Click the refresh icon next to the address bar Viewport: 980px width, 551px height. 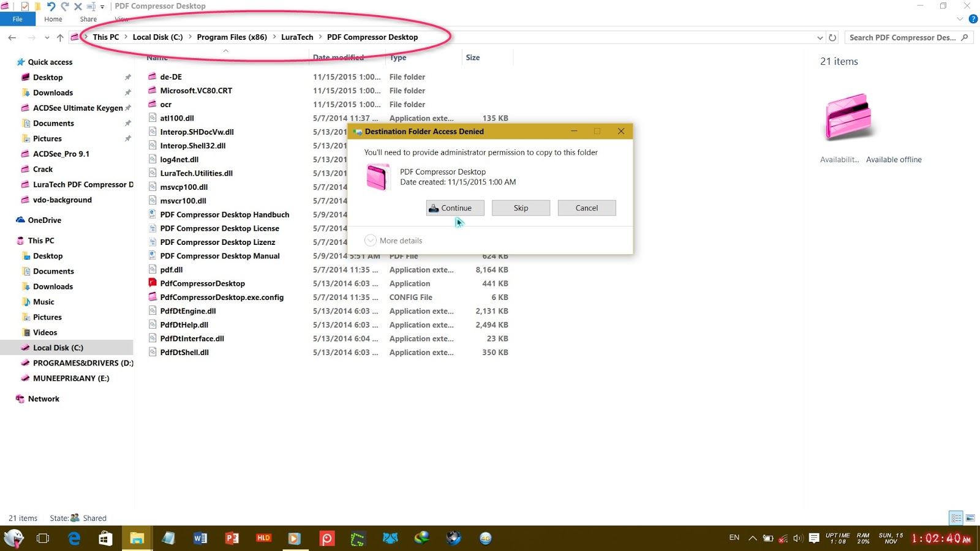(832, 37)
